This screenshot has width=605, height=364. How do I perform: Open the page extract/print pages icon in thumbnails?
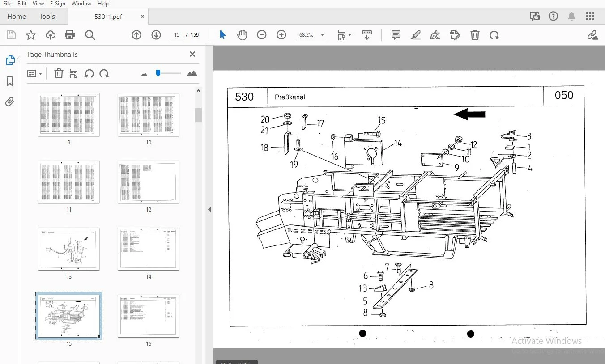74,73
